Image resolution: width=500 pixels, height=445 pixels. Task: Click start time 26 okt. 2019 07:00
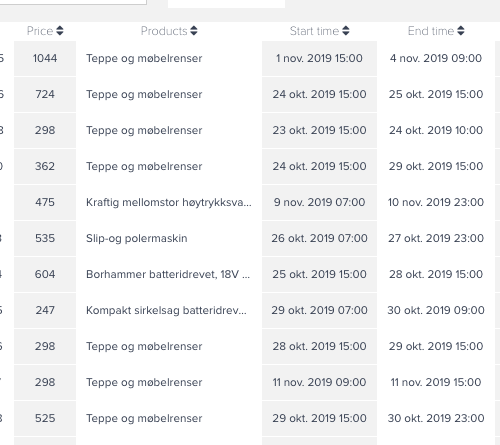[319, 238]
